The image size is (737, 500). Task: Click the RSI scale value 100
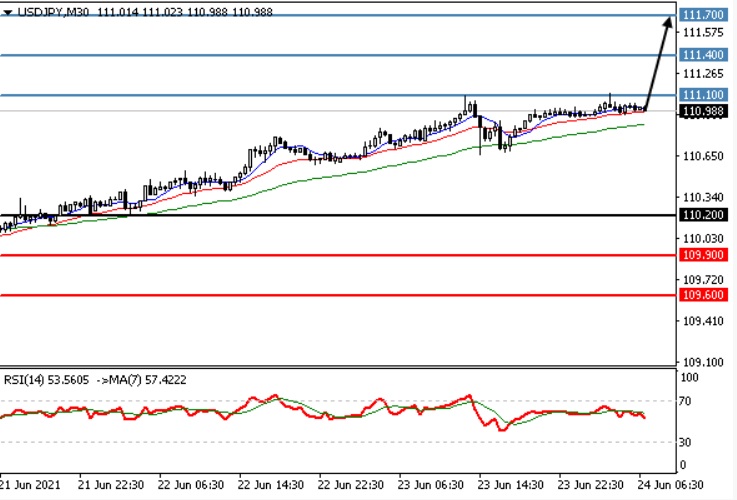point(689,377)
